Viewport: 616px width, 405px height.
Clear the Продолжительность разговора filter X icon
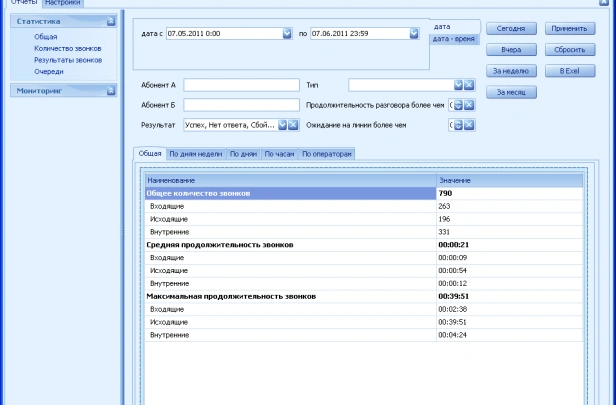(469, 105)
